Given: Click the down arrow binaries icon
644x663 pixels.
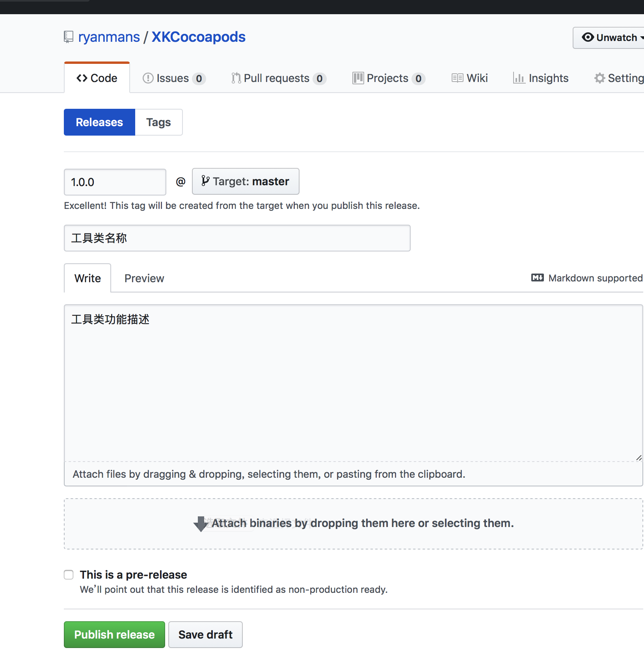Looking at the screenshot, I should coord(201,524).
